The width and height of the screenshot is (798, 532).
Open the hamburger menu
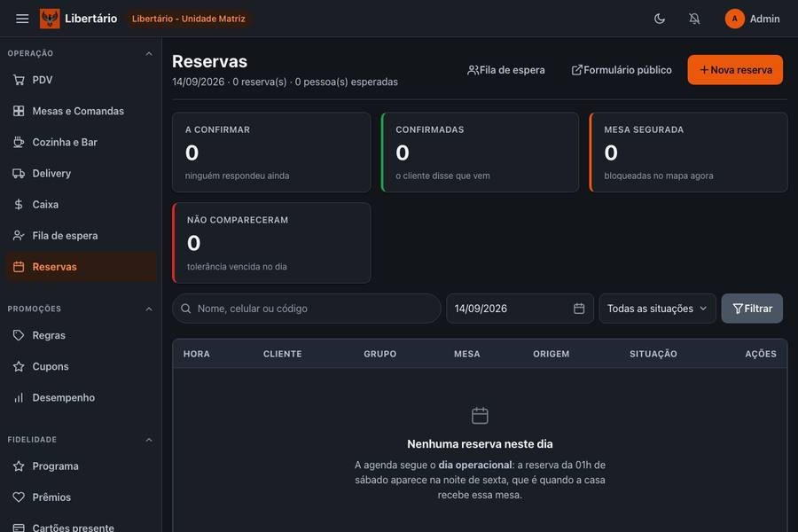tap(22, 19)
